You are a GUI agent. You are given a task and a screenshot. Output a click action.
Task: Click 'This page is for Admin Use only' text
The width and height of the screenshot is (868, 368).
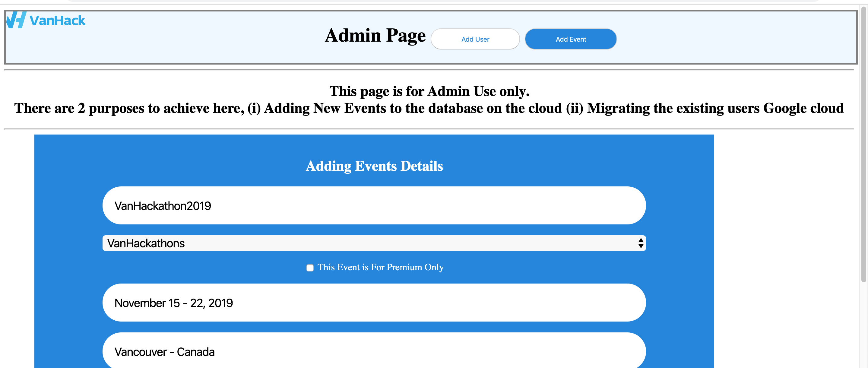pyautogui.click(x=429, y=91)
